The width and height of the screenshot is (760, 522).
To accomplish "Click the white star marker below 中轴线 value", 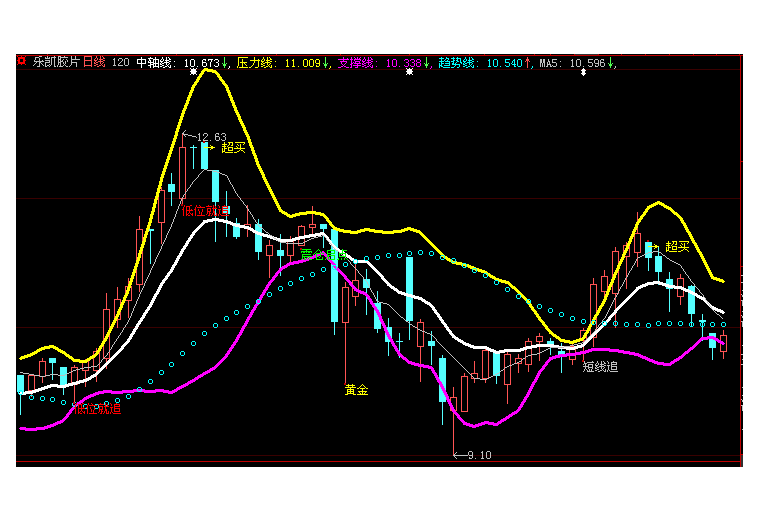I will (192, 73).
